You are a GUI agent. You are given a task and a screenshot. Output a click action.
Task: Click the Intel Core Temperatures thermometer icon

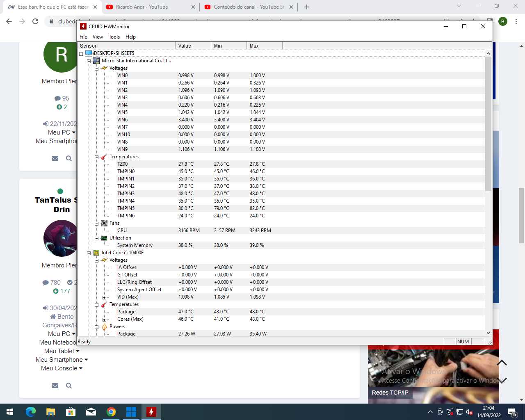104,304
